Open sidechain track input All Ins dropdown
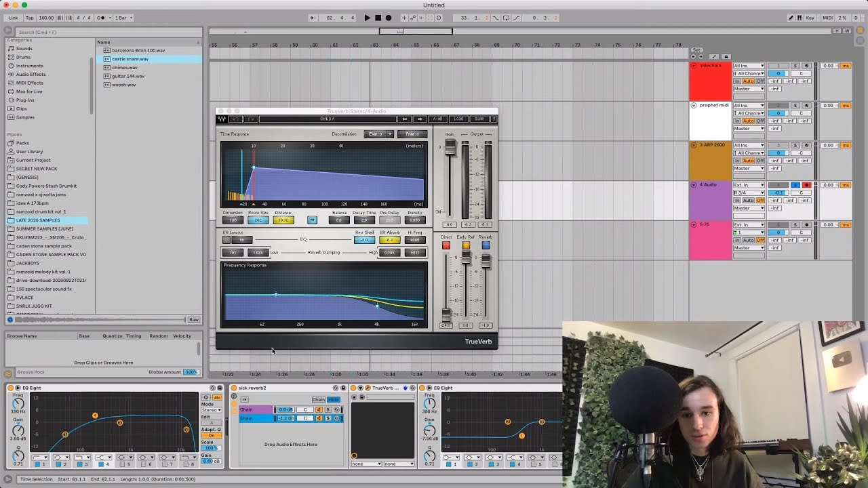 point(749,66)
